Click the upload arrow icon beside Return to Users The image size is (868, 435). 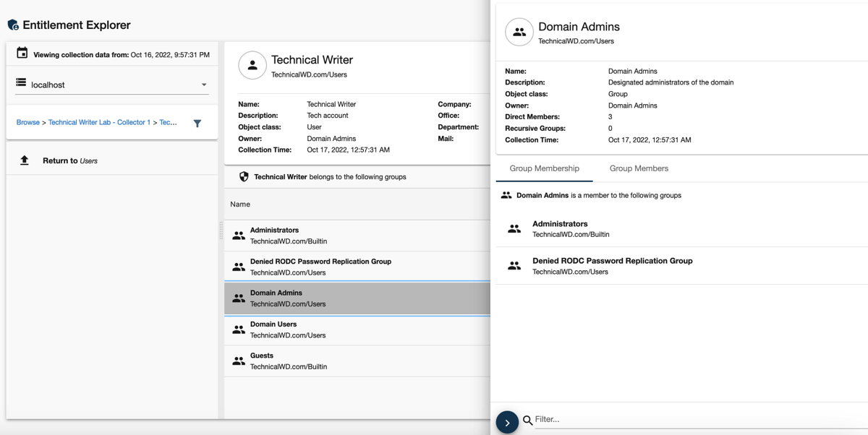click(25, 160)
